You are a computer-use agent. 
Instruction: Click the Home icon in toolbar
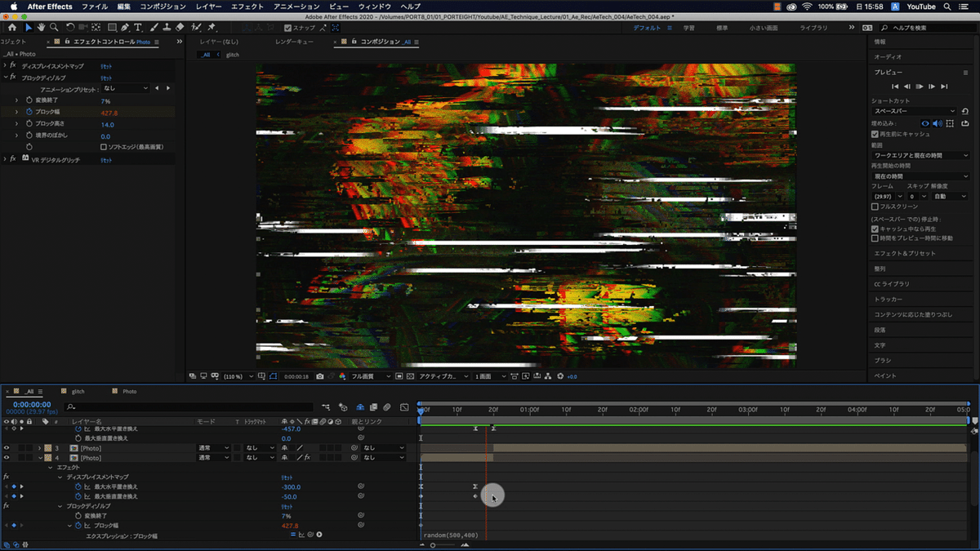[x=11, y=28]
